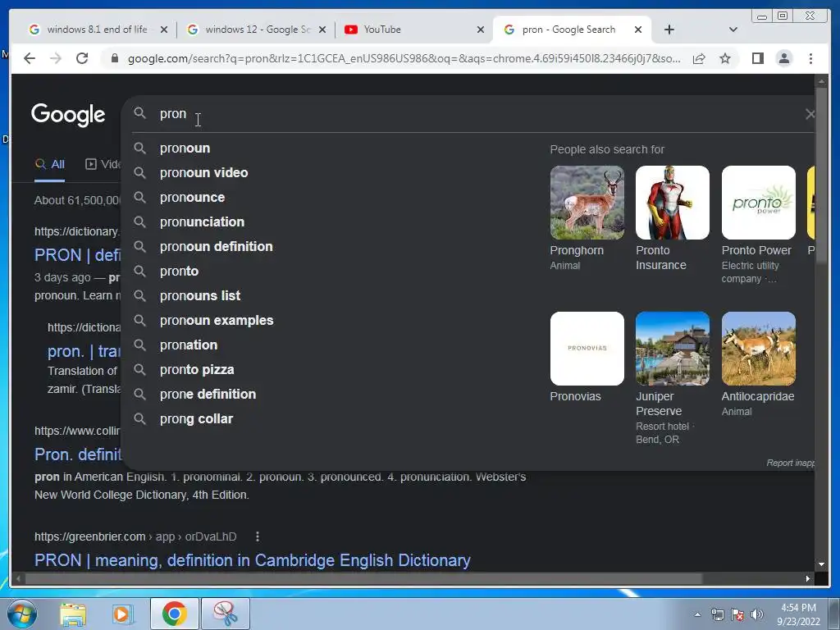
Task: Open Windows Explorer from taskbar
Action: 73,614
